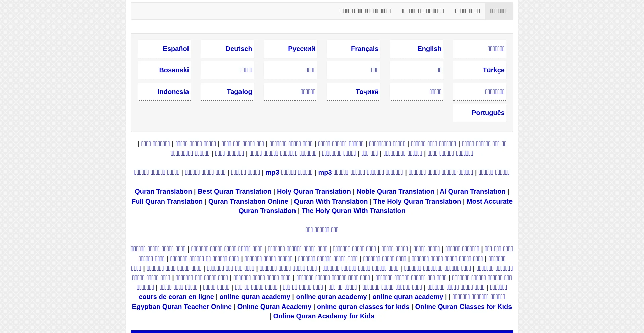Select the Español language option
644x333 pixels.
[175, 49]
